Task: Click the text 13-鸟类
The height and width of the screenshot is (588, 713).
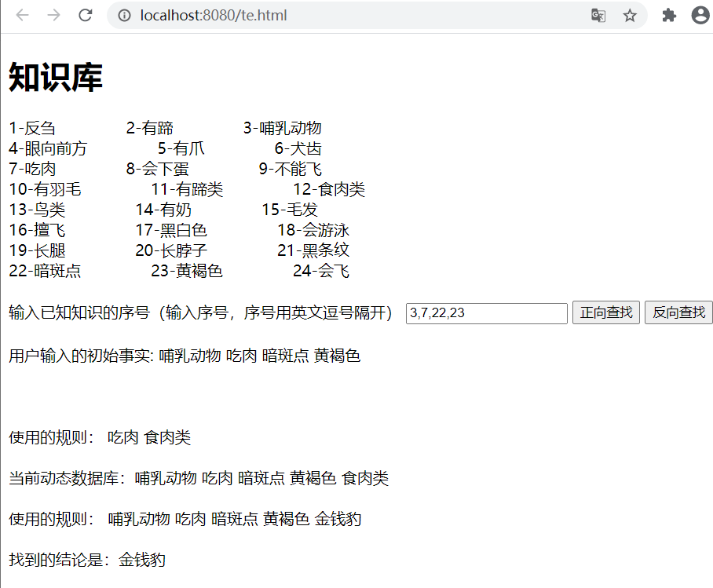Action: pos(37,210)
